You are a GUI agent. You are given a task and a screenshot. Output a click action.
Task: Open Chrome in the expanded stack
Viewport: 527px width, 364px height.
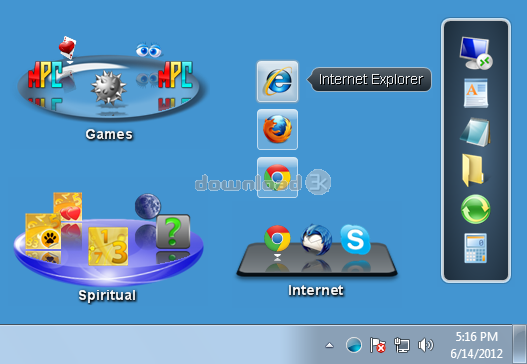tap(277, 177)
